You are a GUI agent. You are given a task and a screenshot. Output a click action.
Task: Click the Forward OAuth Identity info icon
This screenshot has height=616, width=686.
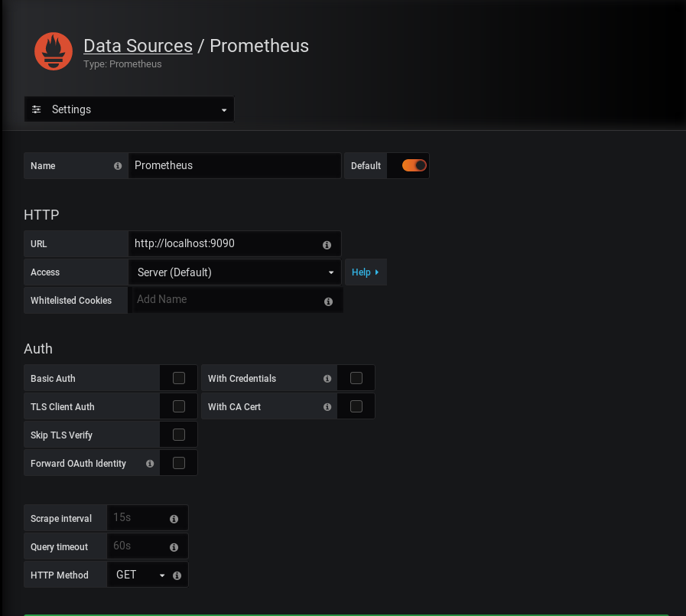point(150,464)
